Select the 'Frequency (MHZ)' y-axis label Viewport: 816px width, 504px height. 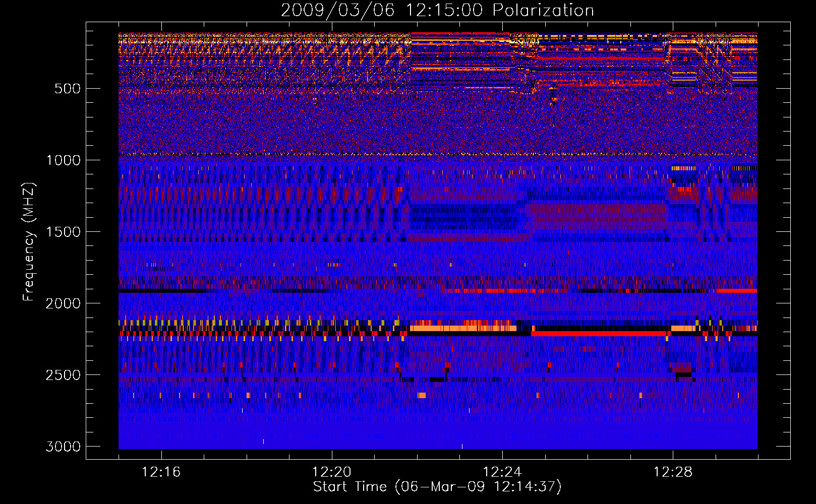pyautogui.click(x=29, y=242)
